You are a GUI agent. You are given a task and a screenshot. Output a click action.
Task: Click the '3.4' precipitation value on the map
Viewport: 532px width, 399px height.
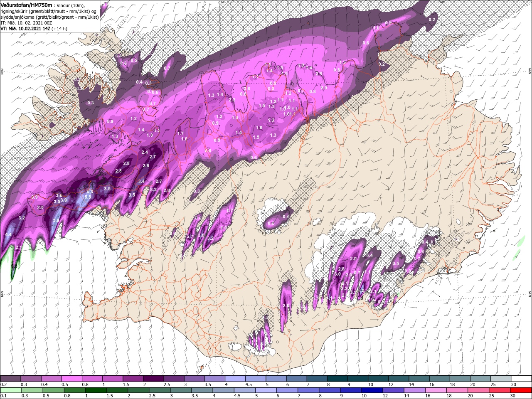click(141, 181)
